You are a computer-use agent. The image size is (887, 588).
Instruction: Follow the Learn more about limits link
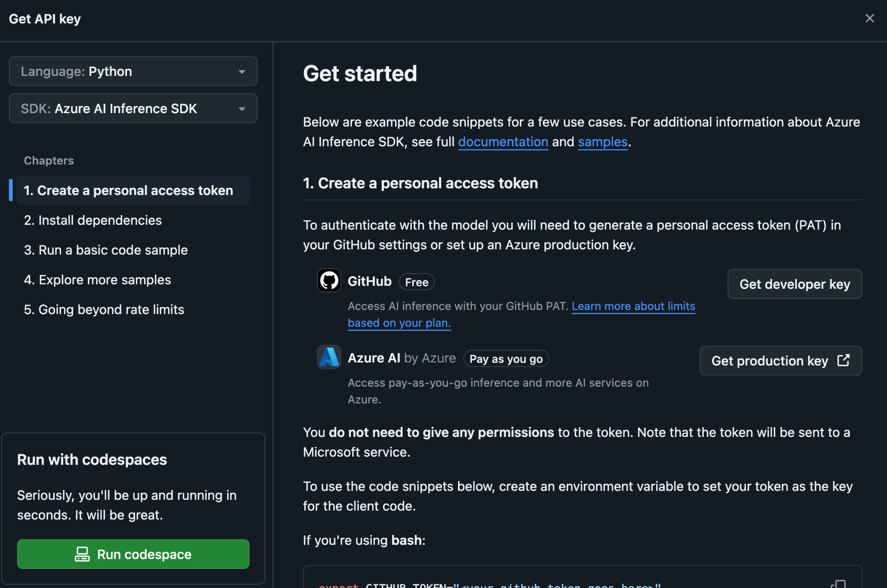[x=634, y=306]
